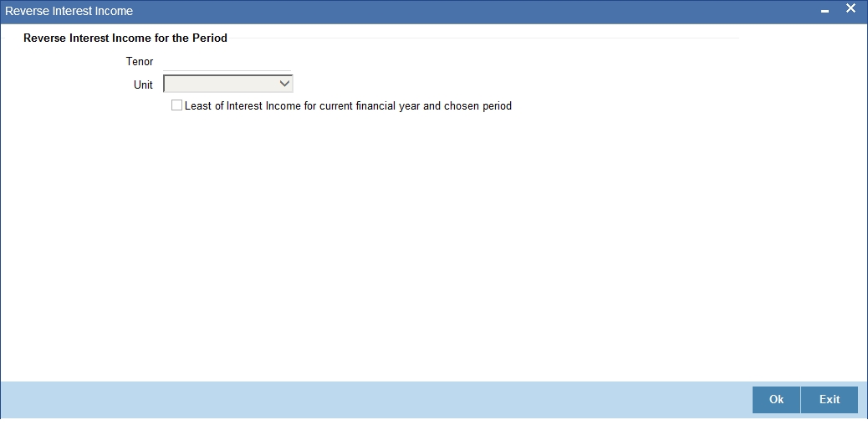The height and width of the screenshot is (425, 868).
Task: Toggle checkbox via its financial year label text
Action: click(x=348, y=105)
